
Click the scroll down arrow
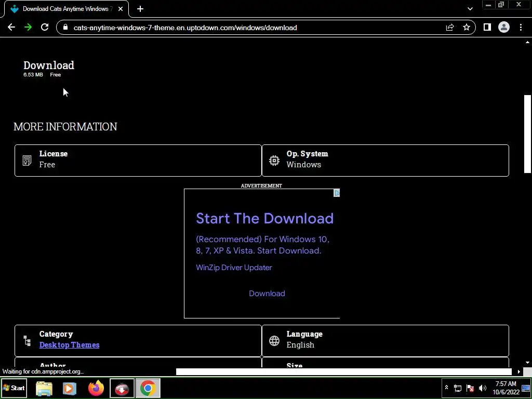click(x=528, y=363)
